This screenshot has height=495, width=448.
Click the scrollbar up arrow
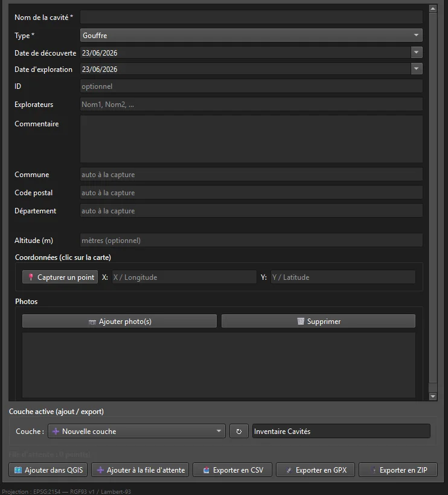tap(433, 8)
